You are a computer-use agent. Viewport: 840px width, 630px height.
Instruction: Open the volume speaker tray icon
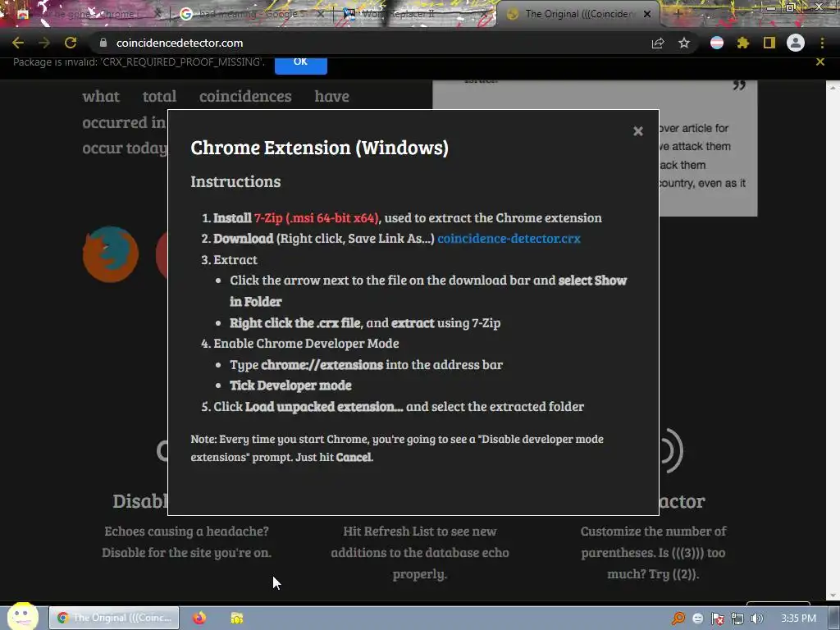757,619
